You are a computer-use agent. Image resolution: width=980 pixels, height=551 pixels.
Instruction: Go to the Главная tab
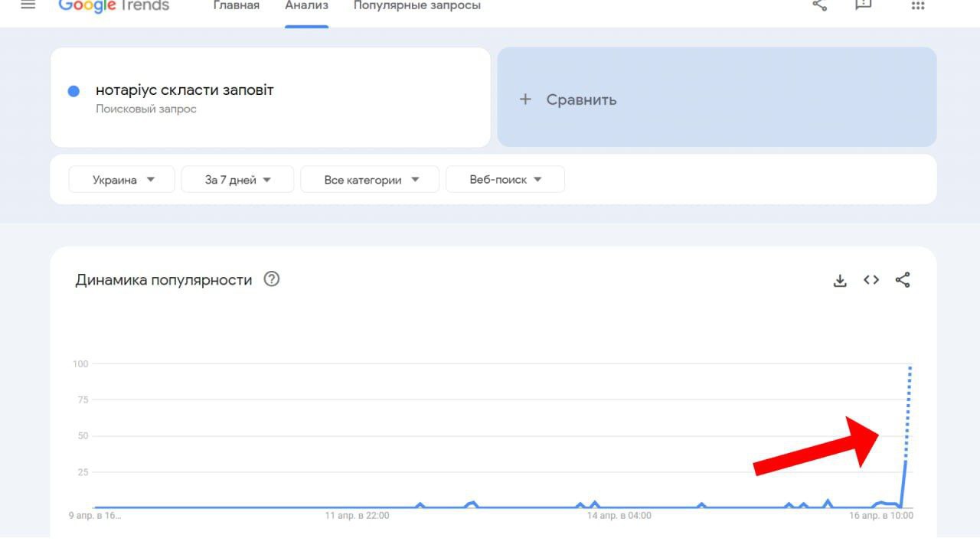pos(236,6)
